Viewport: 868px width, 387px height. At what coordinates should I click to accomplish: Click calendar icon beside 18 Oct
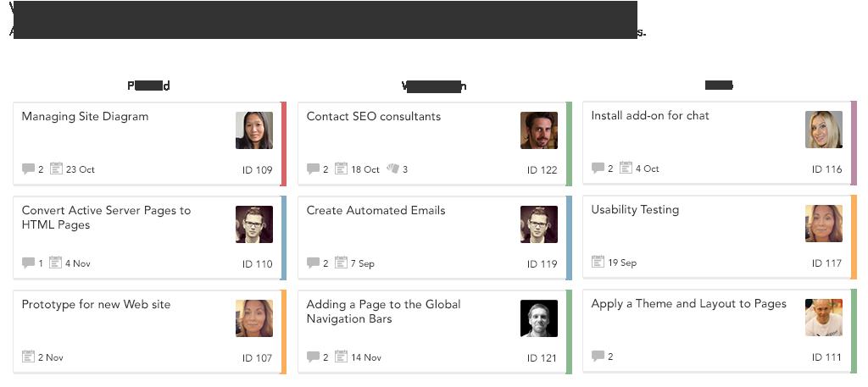[x=341, y=169]
